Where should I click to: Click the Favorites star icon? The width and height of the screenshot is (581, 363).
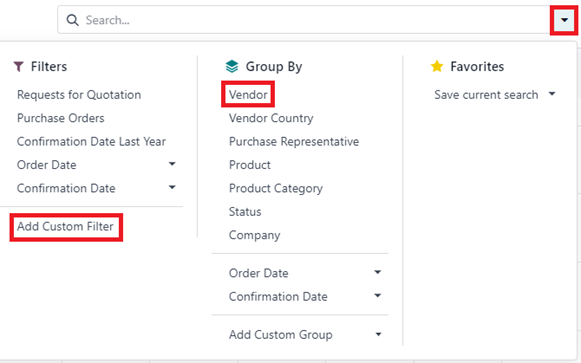[x=437, y=66]
